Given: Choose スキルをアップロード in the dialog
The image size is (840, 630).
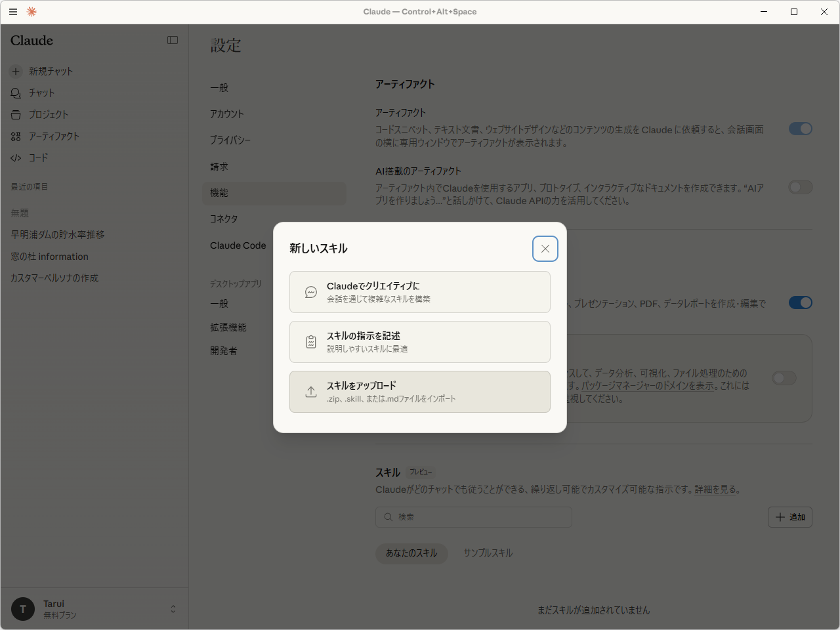Looking at the screenshot, I should point(419,392).
